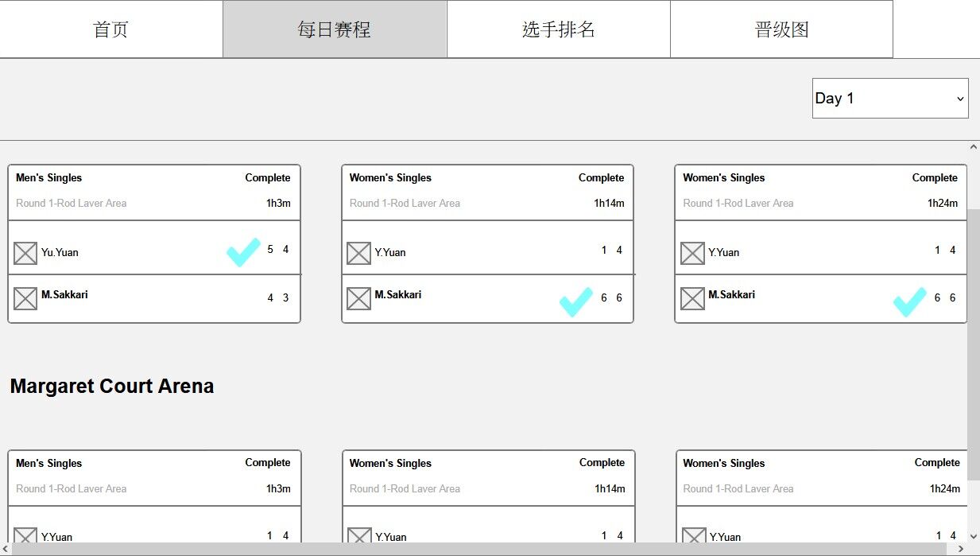Click the winner checkmark in the 1h24m match card
Viewport: 980px width, 556px height.
click(x=910, y=301)
